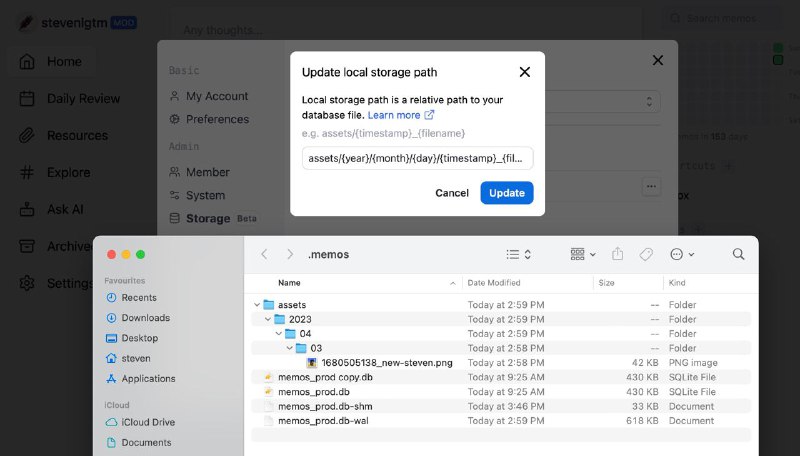Collapse the assets folder disclosure triangle
The height and width of the screenshot is (456, 800).
click(257, 305)
